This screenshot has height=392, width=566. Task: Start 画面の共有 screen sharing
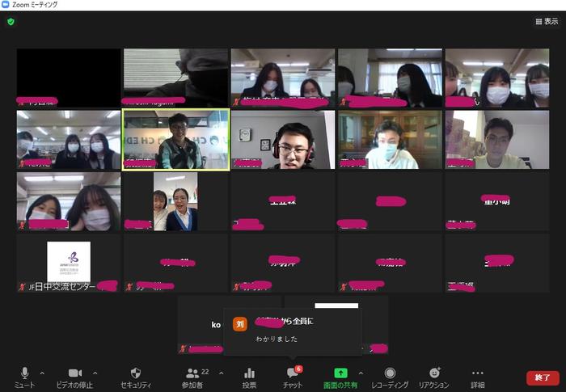340,377
